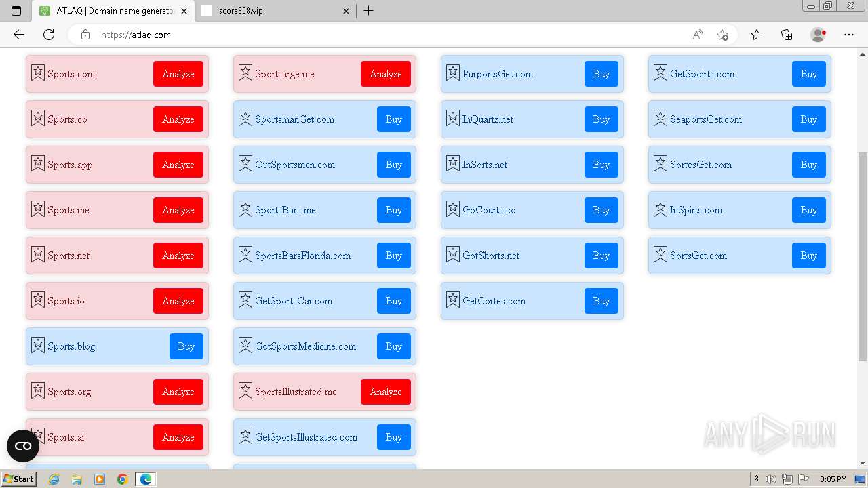Open the taskbar clock showing 8:05 PM

pyautogui.click(x=833, y=479)
